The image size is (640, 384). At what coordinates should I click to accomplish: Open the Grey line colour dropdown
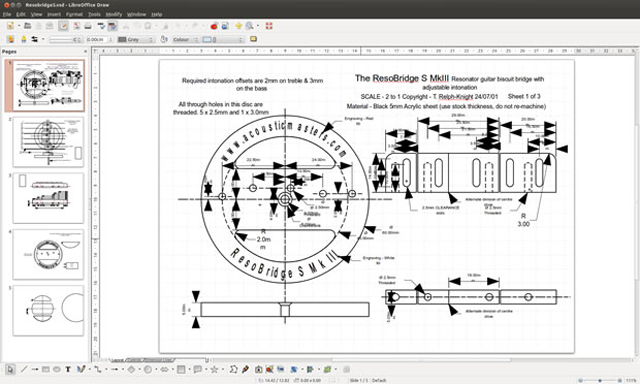pyautogui.click(x=136, y=40)
